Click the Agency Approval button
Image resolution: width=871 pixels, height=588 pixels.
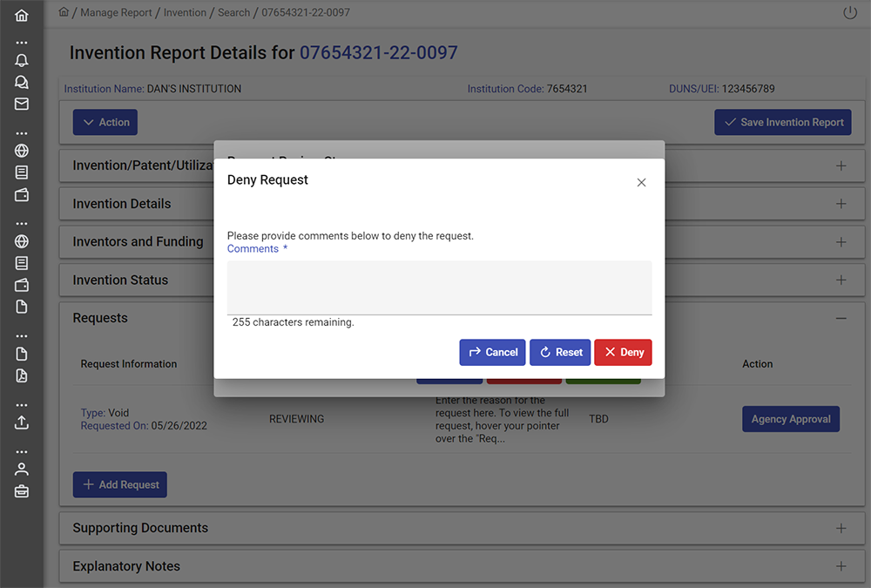791,419
